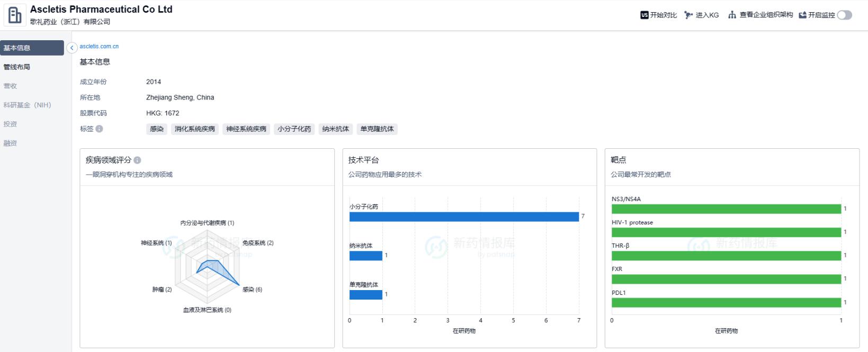Click the info icon next to 标签
The height and width of the screenshot is (352, 868).
tap(99, 129)
